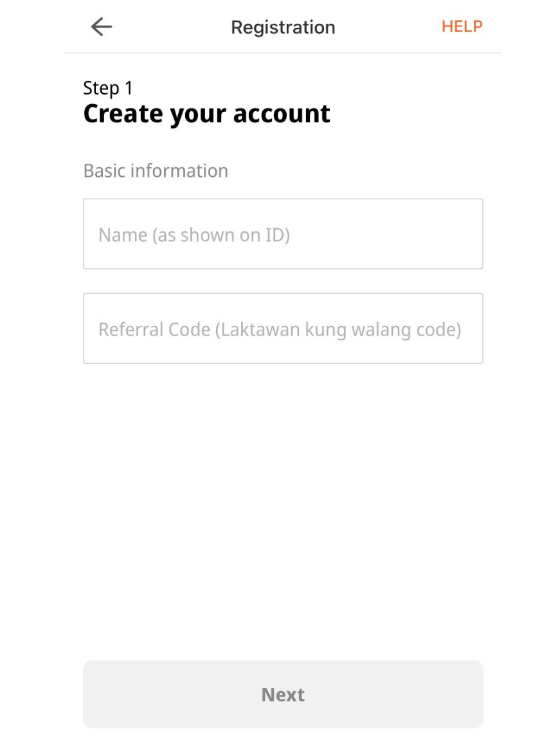Place cursor in the Name text box
The width and height of the screenshot is (540, 756).
click(x=283, y=234)
